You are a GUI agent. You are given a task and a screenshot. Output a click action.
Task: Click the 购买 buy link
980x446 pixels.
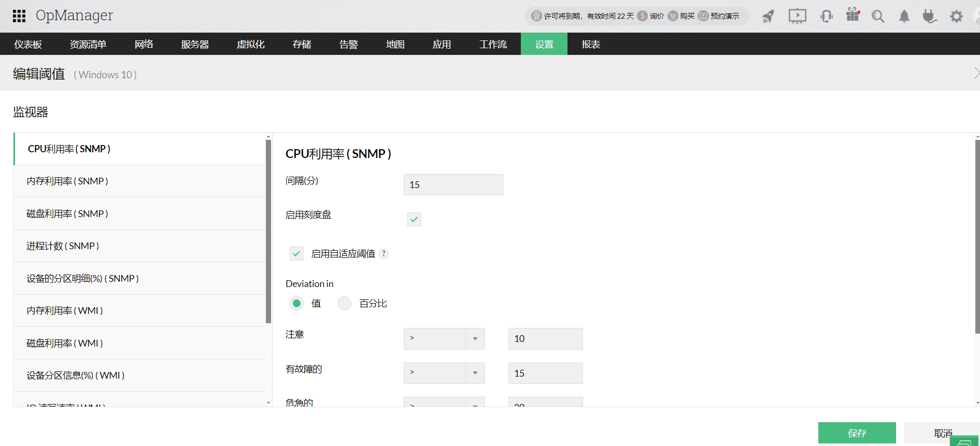[x=687, y=16]
